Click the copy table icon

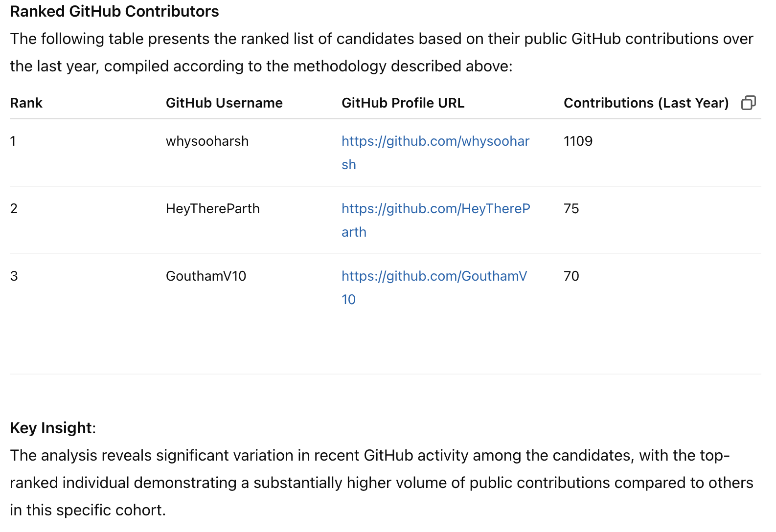tap(748, 103)
